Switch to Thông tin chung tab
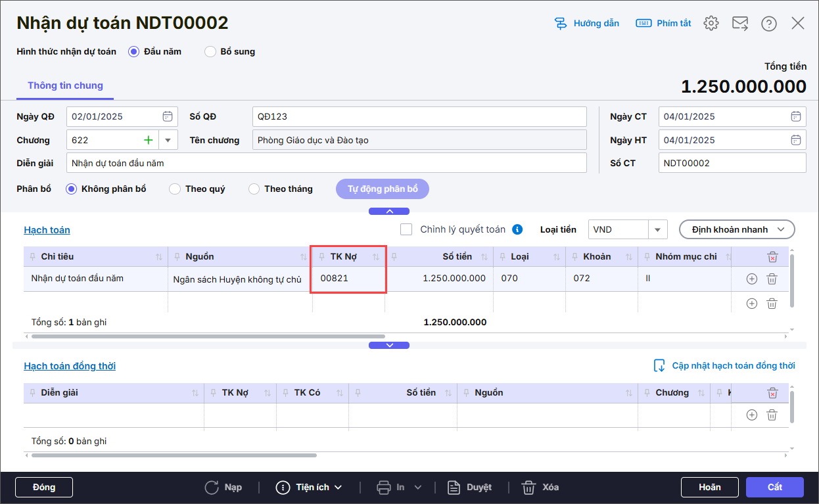 click(65, 85)
